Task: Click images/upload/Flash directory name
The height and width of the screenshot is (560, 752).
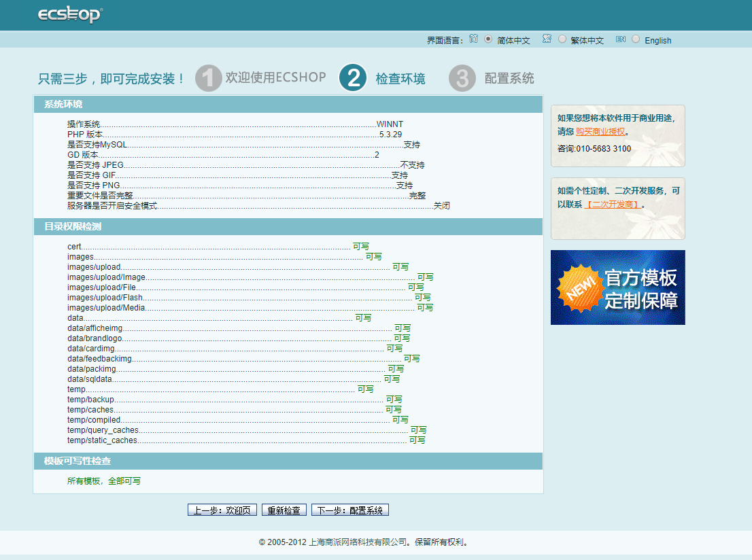Action: (x=105, y=297)
